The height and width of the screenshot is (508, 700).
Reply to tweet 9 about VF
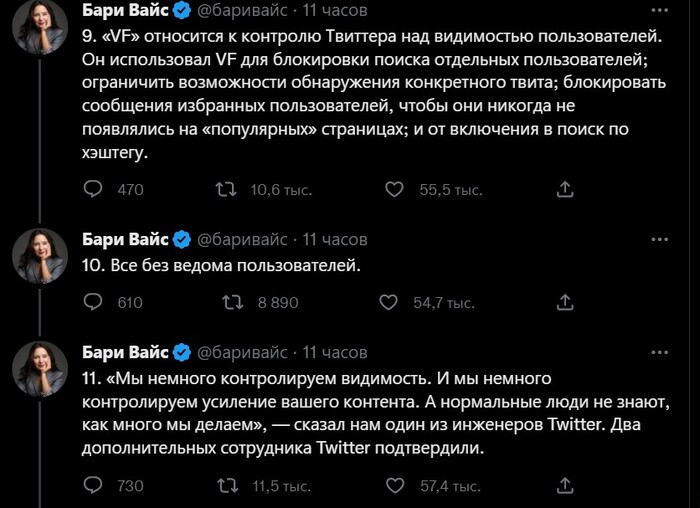click(93, 189)
